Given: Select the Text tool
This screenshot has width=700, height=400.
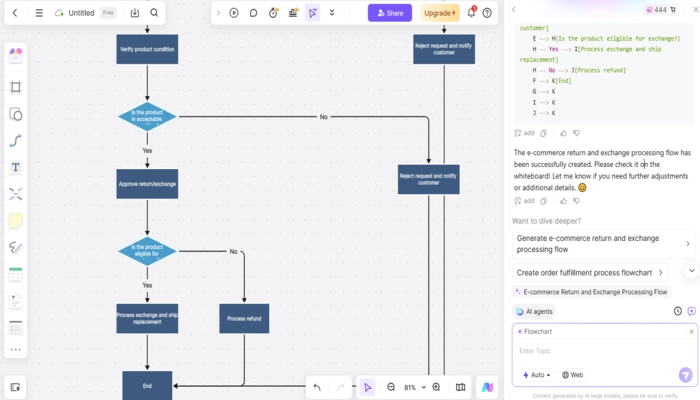Looking at the screenshot, I should 16,167.
